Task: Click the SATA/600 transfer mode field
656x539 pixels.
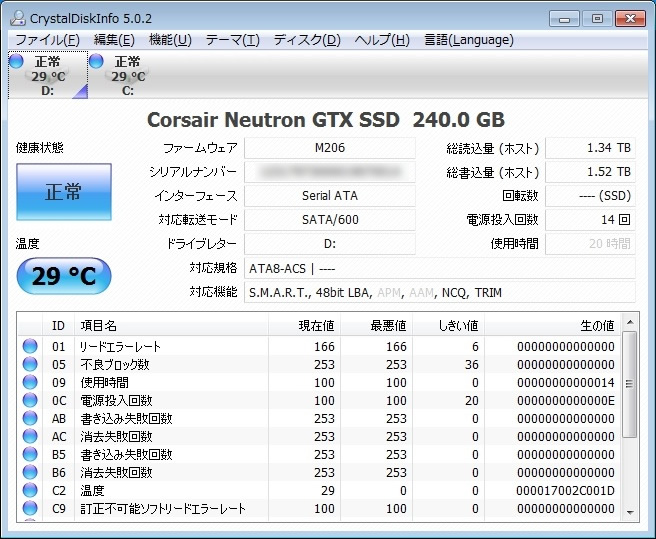Action: pos(330,220)
